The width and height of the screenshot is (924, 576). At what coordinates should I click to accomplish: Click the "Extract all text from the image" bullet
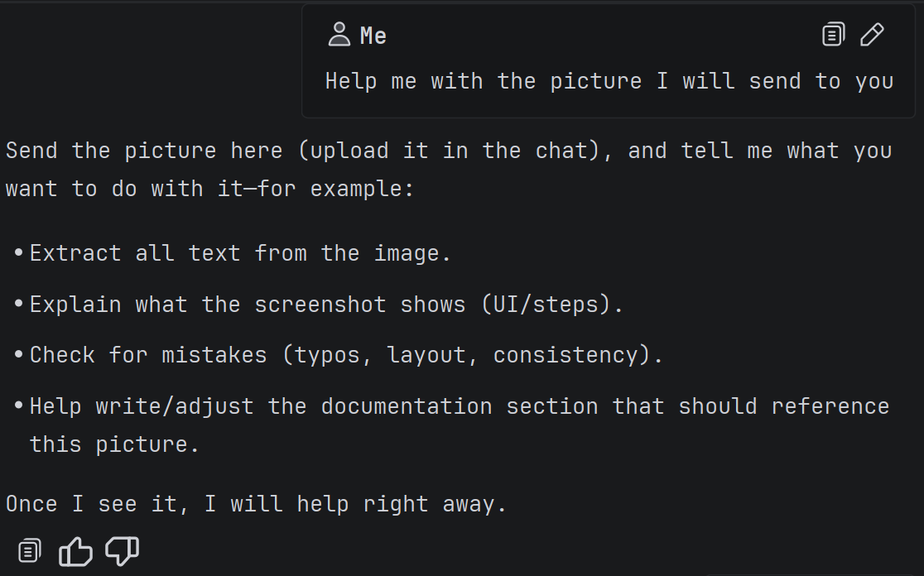click(x=240, y=253)
